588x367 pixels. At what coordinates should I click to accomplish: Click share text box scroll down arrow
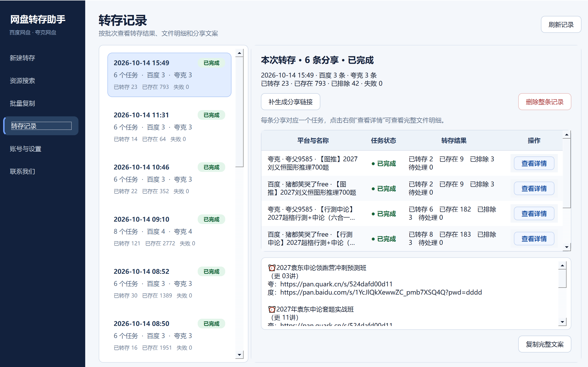[562, 322]
